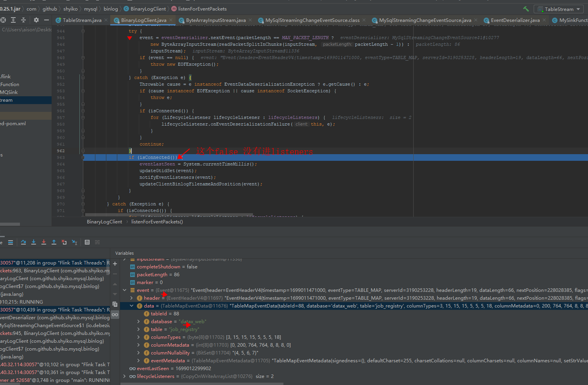Screen dimensions: 588x385
Task: Close the EventDeserializer.java tab
Action: click(544, 20)
